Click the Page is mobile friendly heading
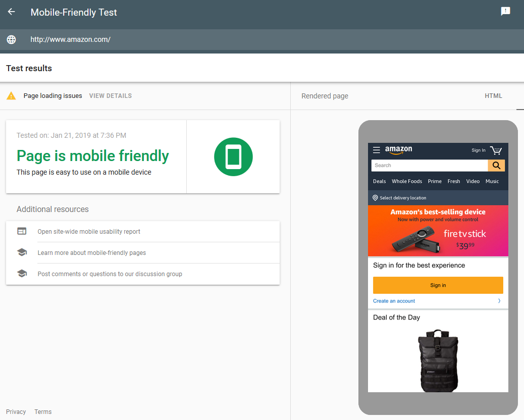The image size is (524, 420). click(92, 155)
